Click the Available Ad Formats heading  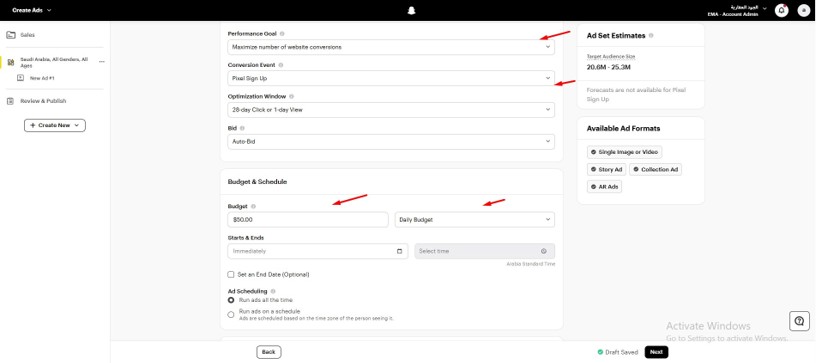pos(623,128)
